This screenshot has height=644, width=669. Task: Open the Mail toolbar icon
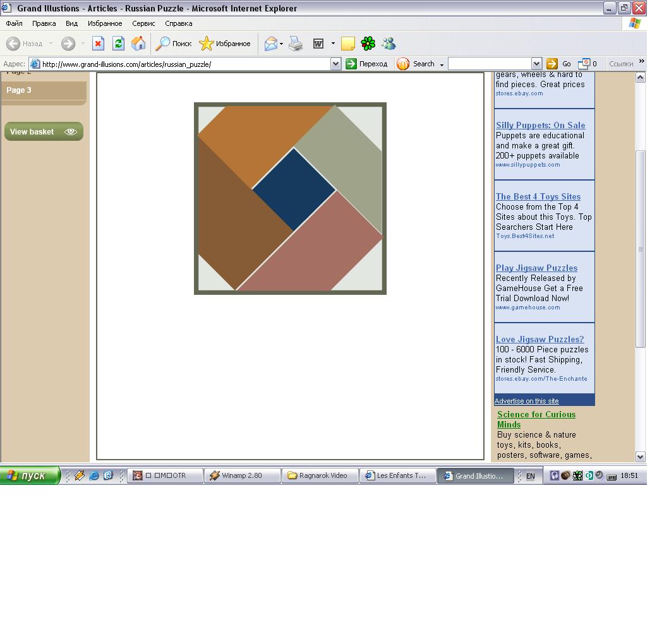pos(271,44)
